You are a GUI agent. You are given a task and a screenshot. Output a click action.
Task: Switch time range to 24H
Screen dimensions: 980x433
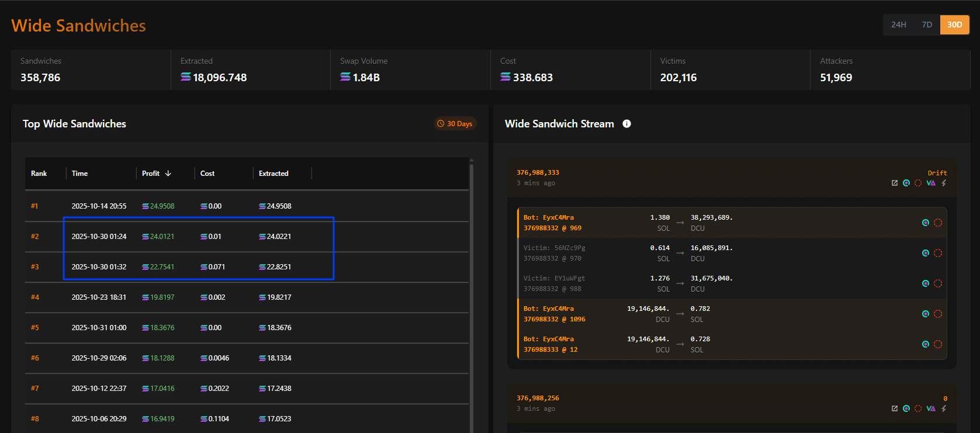pos(898,25)
